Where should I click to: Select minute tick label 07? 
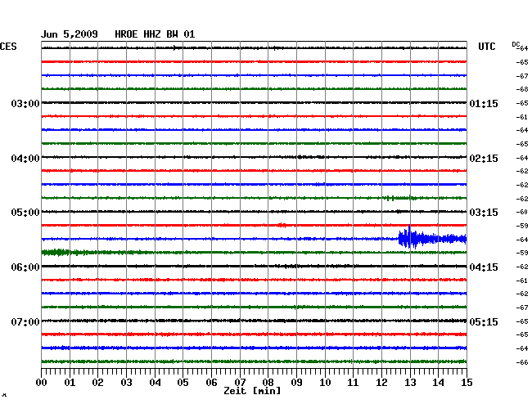click(240, 382)
